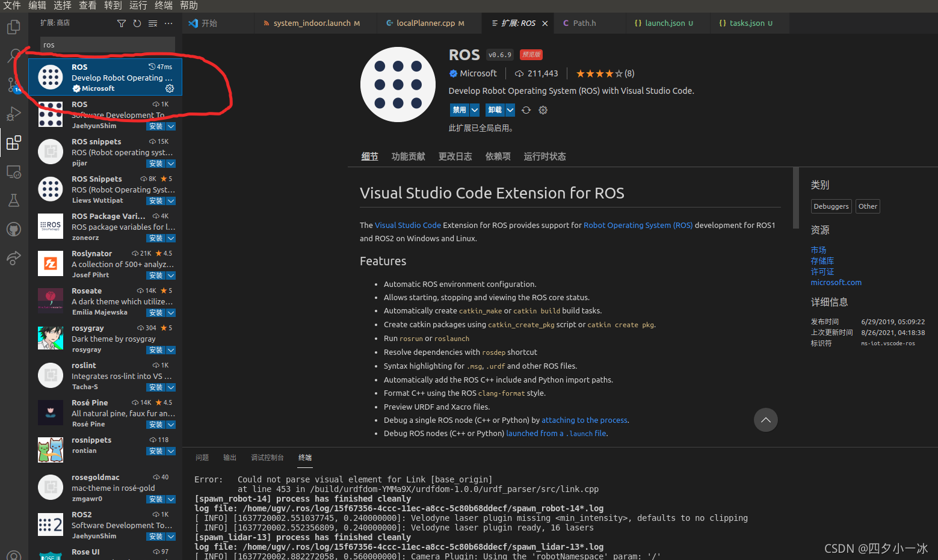Open the 功能贡献 extension tab
This screenshot has height=560, width=938.
(408, 156)
